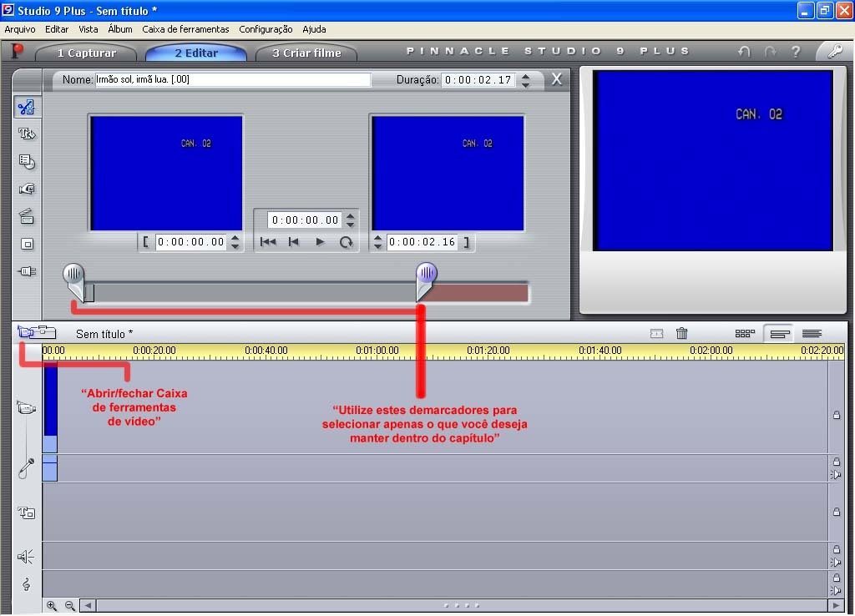The image size is (855, 616).
Task: Open the Arquivo menu
Action: coord(20,29)
